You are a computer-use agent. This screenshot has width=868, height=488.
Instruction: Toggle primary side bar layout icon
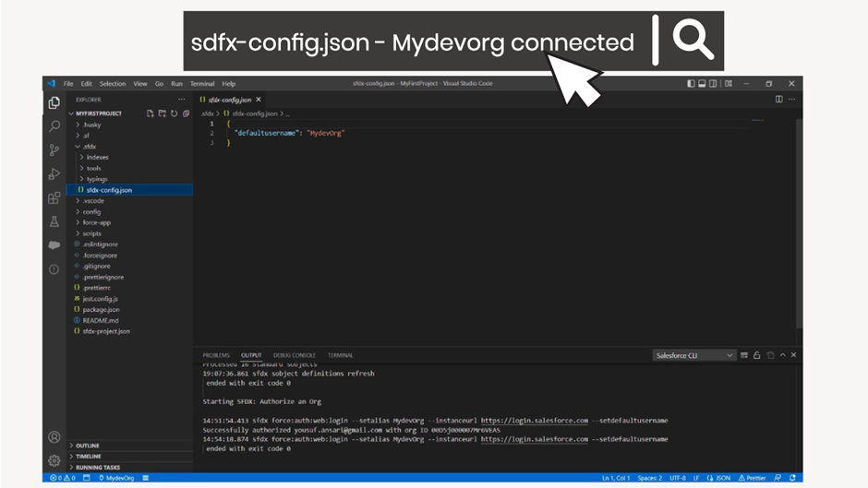[691, 84]
